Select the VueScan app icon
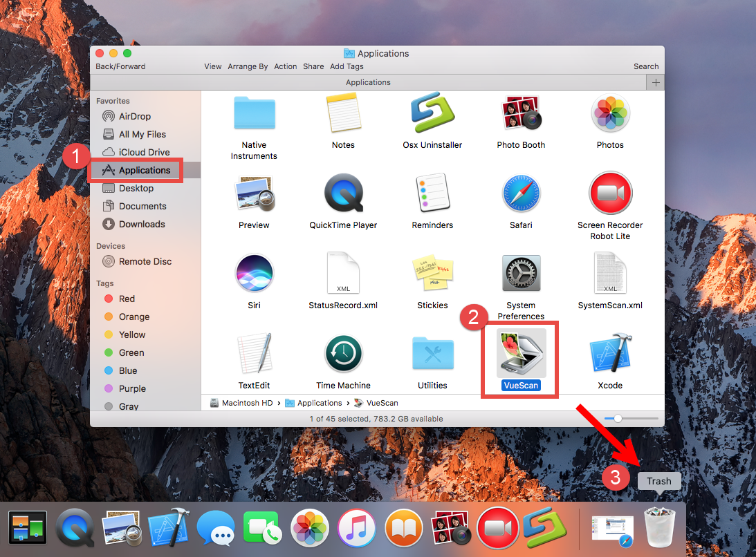 [x=521, y=354]
